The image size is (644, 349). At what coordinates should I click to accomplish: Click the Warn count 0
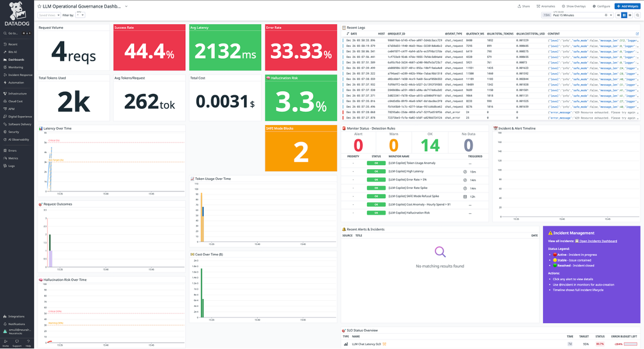pos(394,145)
